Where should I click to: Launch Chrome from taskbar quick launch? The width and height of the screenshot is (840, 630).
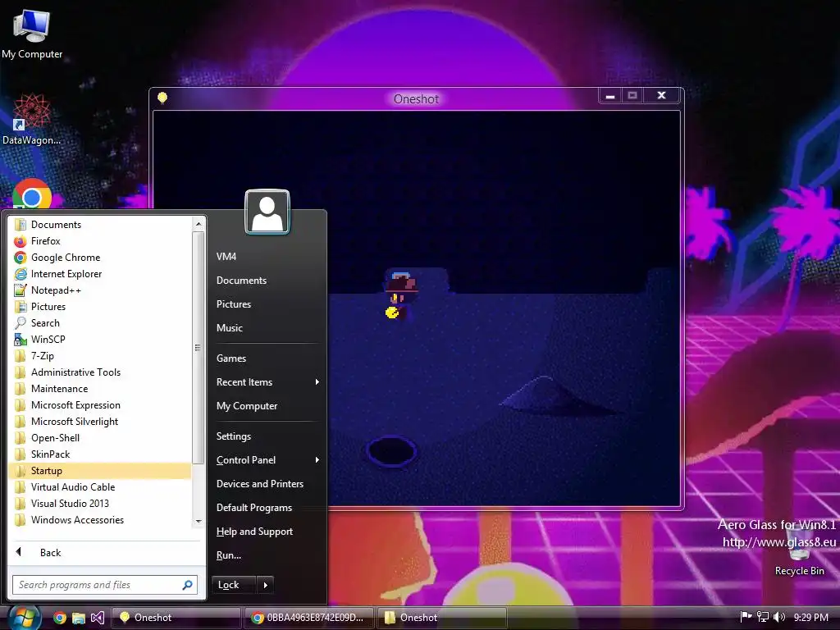60,618
